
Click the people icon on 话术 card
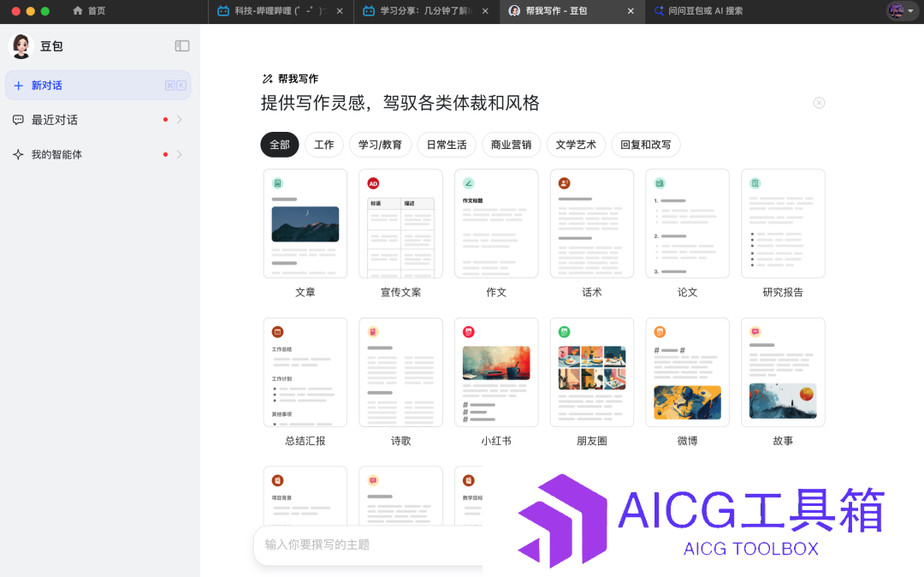[x=564, y=183]
